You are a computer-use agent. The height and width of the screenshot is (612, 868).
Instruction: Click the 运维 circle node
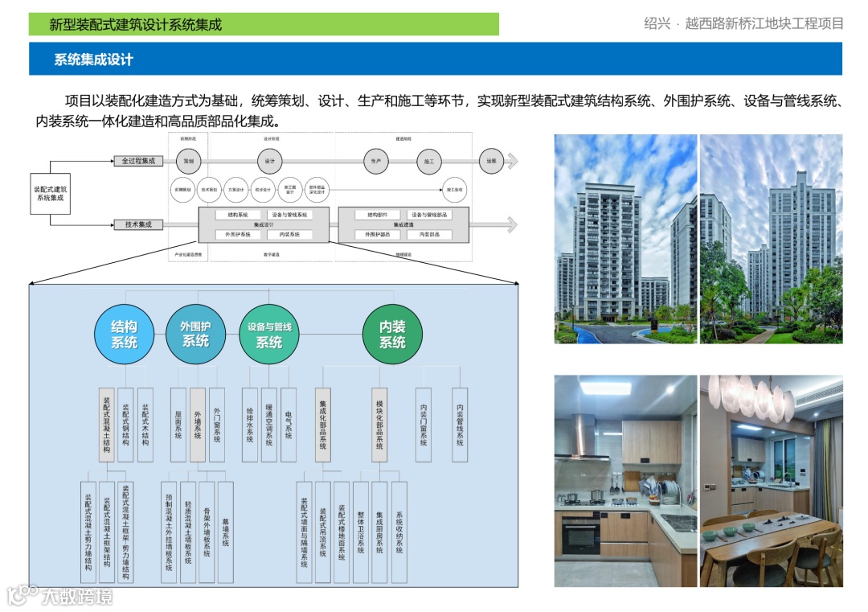click(491, 161)
